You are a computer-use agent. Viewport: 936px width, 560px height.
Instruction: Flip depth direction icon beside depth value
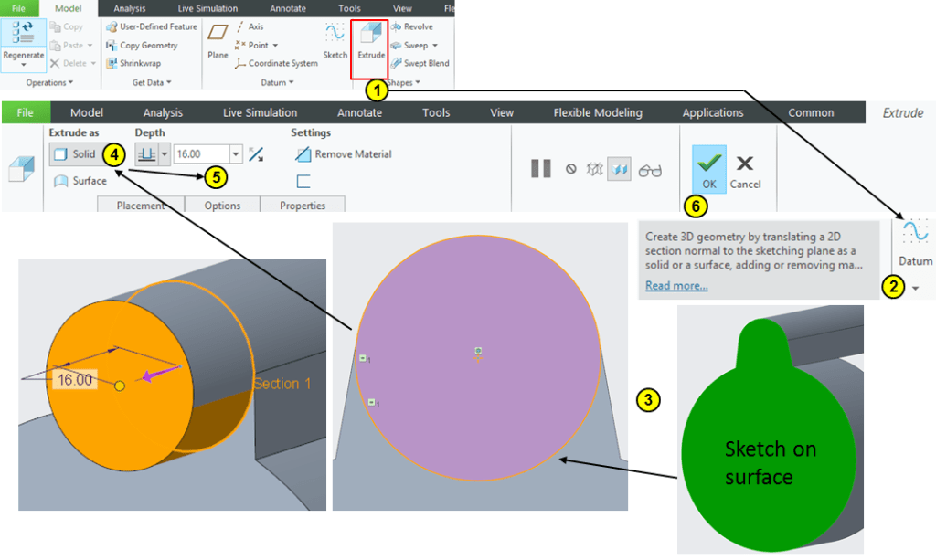click(x=256, y=154)
